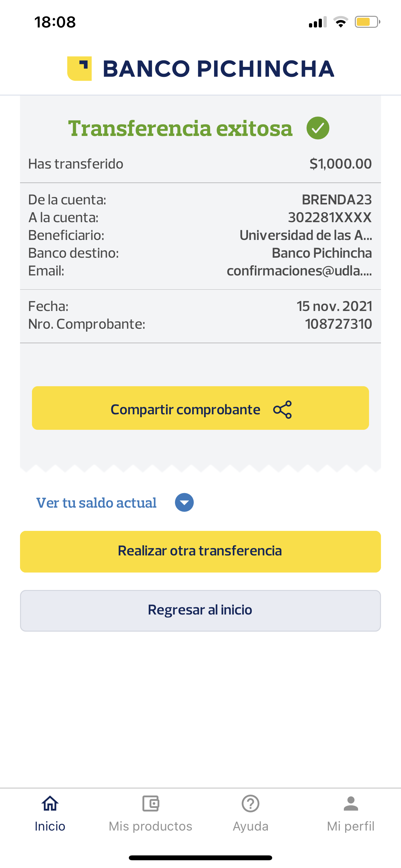Open the Ayuda tab label
The width and height of the screenshot is (401, 868).
coord(250,826)
